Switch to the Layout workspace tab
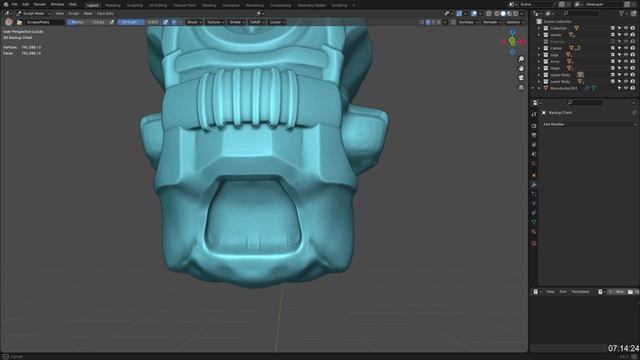Image resolution: width=640 pixels, height=360 pixels. click(x=93, y=5)
